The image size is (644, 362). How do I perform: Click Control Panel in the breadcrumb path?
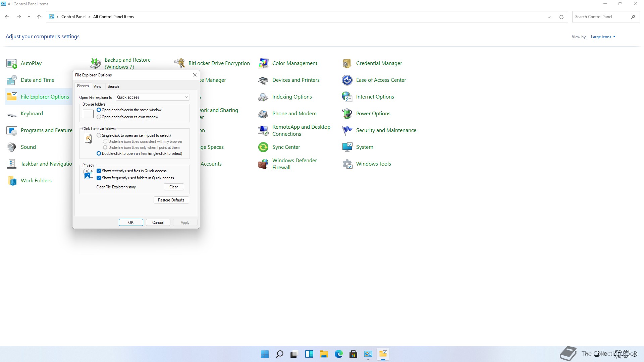coord(73,17)
